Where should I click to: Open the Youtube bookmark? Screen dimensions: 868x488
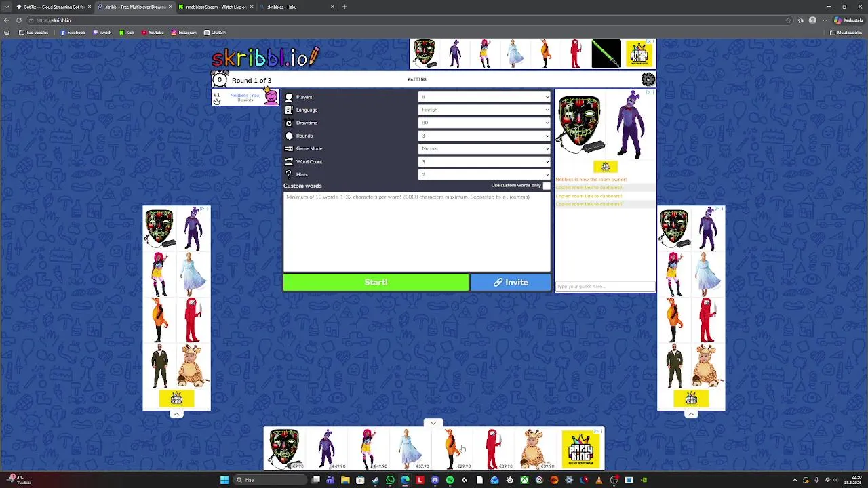tap(153, 33)
